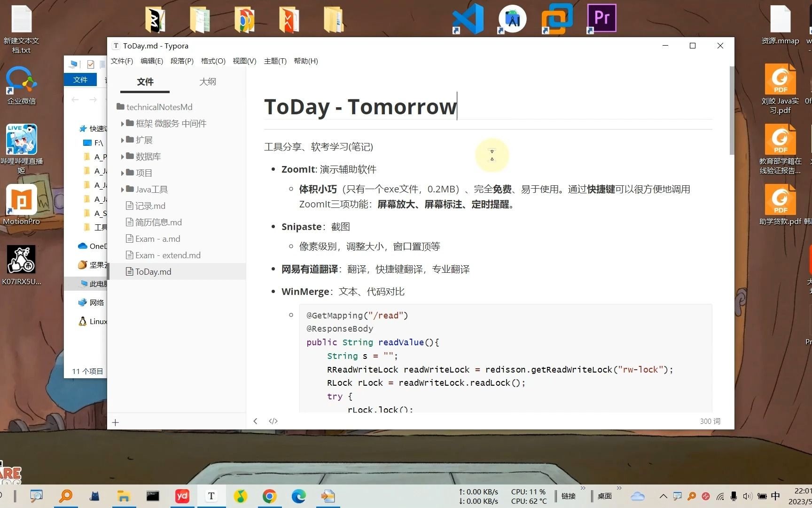Click the ToDay - Tomorrow heading
Screen dimensions: 812x508
point(360,107)
